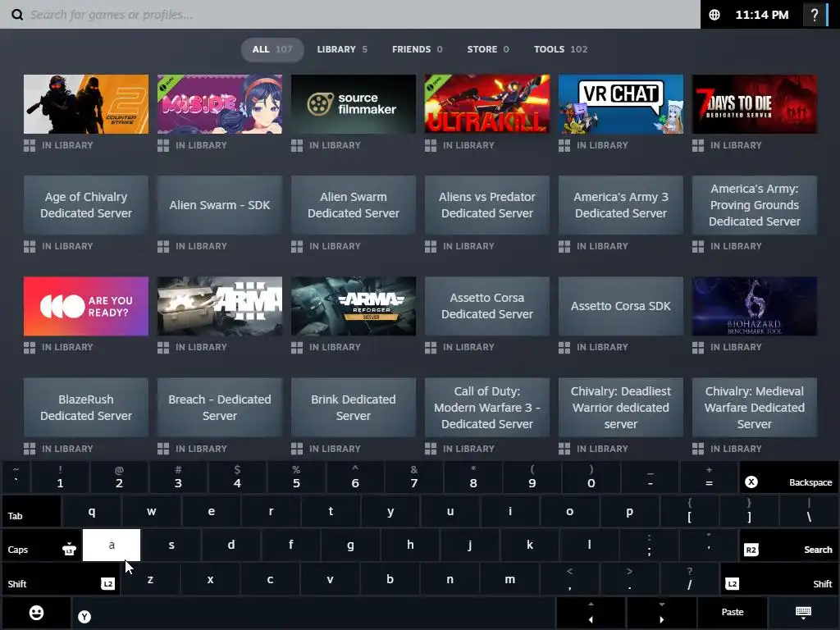
Task: Tap the equals plus key
Action: [709, 477]
